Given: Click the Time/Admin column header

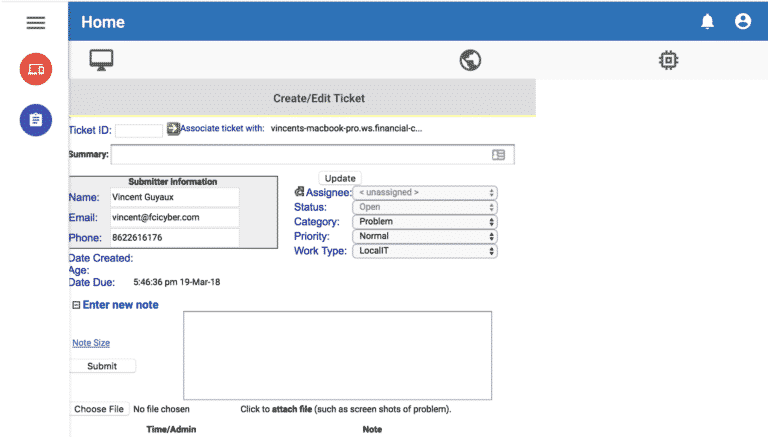Looking at the screenshot, I should pos(171,429).
